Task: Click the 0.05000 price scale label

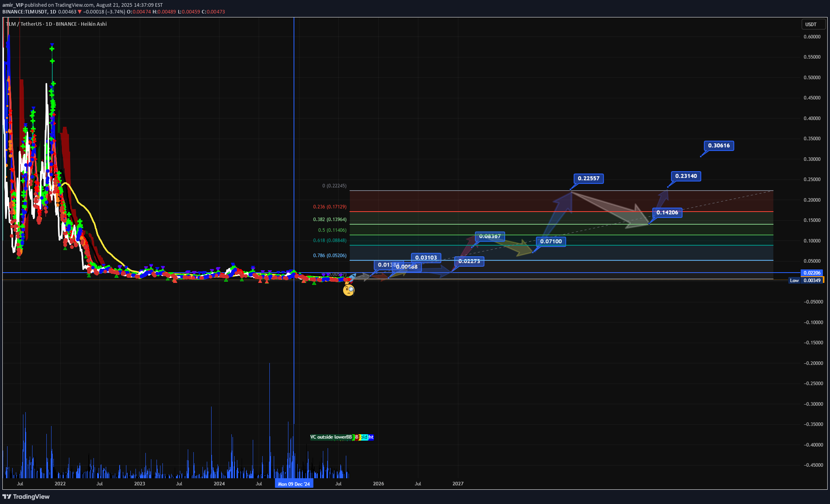Action: [x=812, y=261]
